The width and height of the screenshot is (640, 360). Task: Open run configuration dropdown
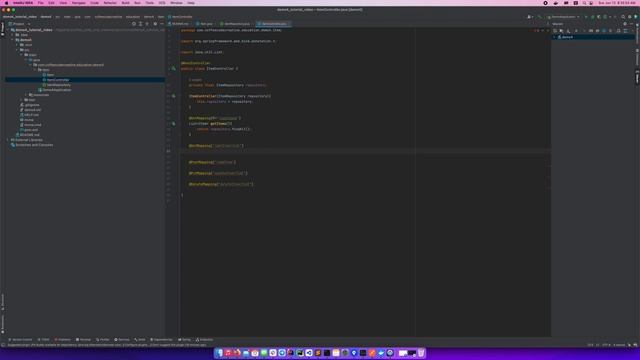[x=563, y=17]
